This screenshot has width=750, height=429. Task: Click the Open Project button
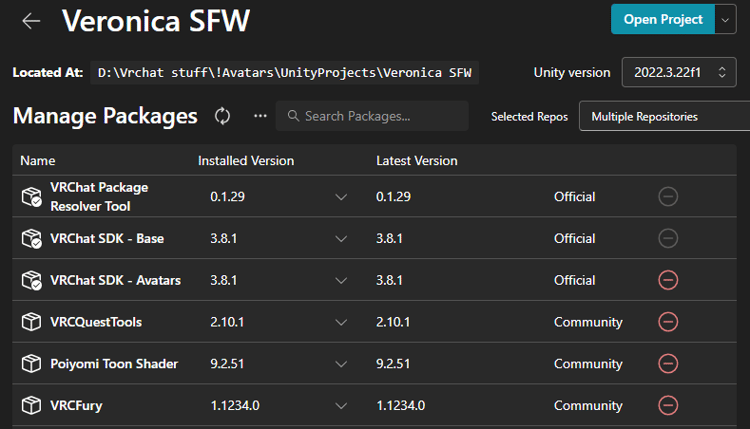click(661, 19)
